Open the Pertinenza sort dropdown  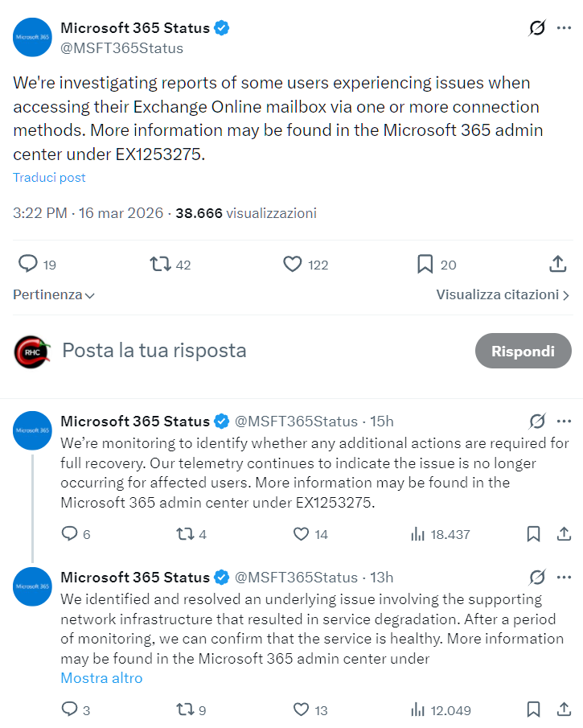tap(54, 295)
